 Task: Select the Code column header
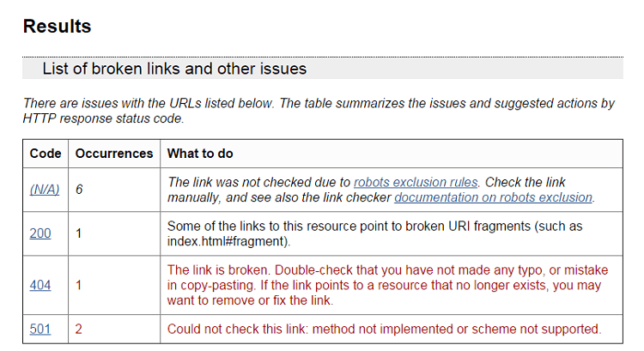pyautogui.click(x=46, y=153)
